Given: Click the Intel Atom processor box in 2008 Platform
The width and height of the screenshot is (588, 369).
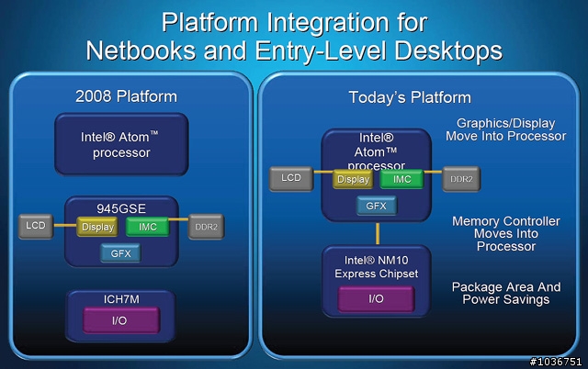Looking at the screenshot, I should coord(121,144).
